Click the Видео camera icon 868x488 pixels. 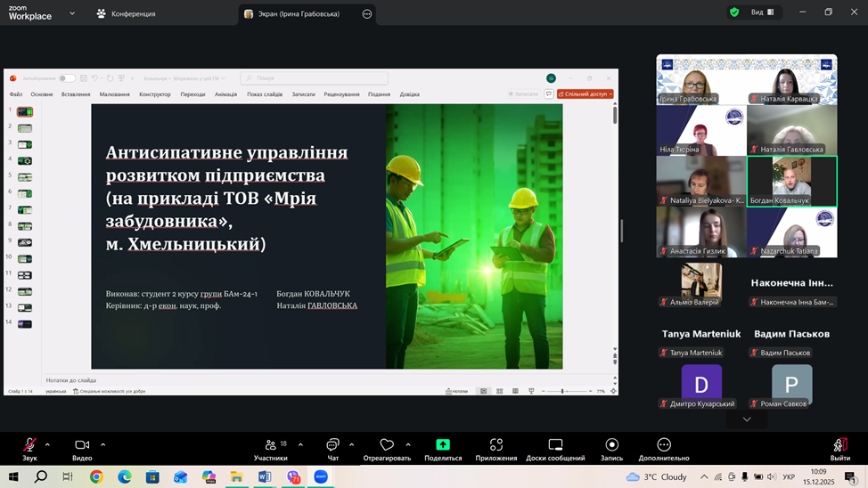(x=82, y=444)
